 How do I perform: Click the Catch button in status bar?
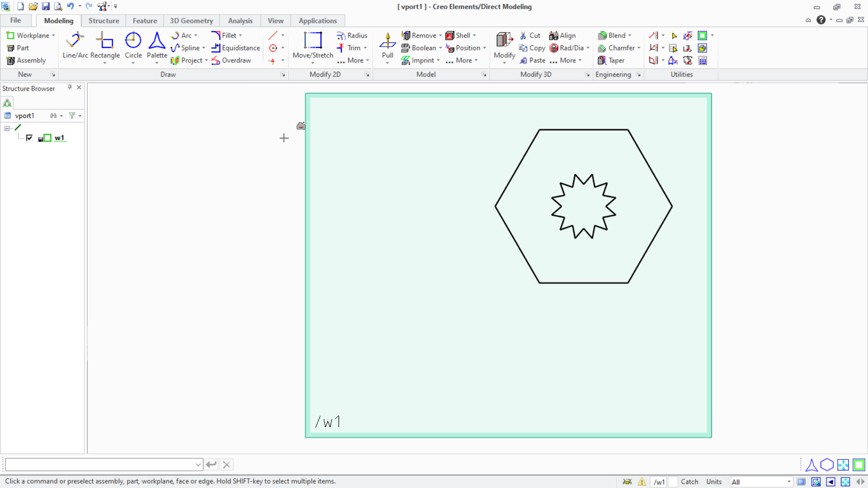tap(689, 482)
